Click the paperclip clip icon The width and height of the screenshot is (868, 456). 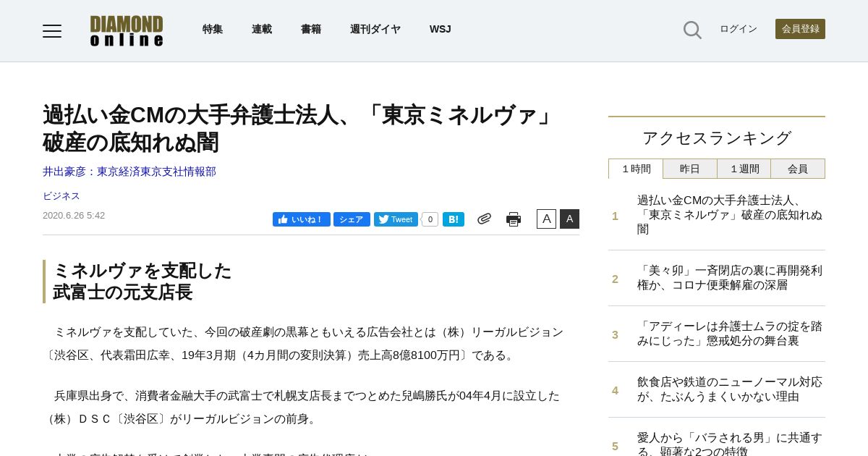click(484, 219)
